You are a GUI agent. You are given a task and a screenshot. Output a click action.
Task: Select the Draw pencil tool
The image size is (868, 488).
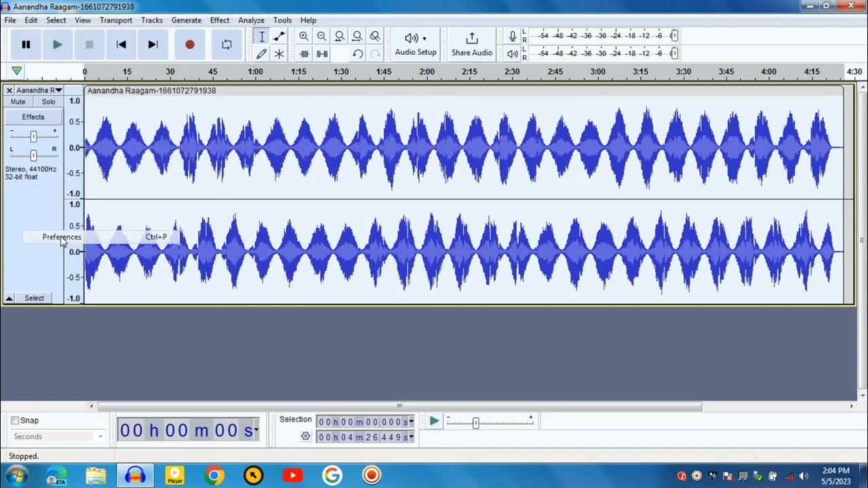[x=262, y=54]
